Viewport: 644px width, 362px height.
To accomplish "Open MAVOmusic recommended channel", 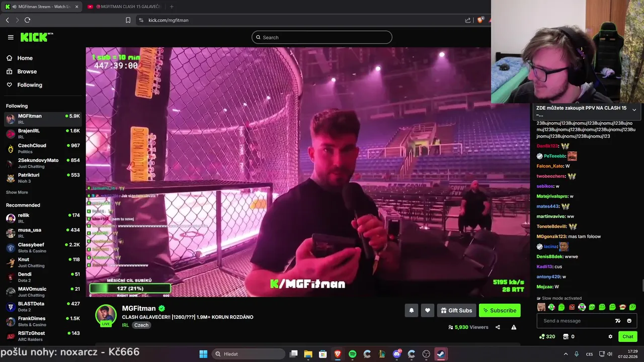I will 43,292.
